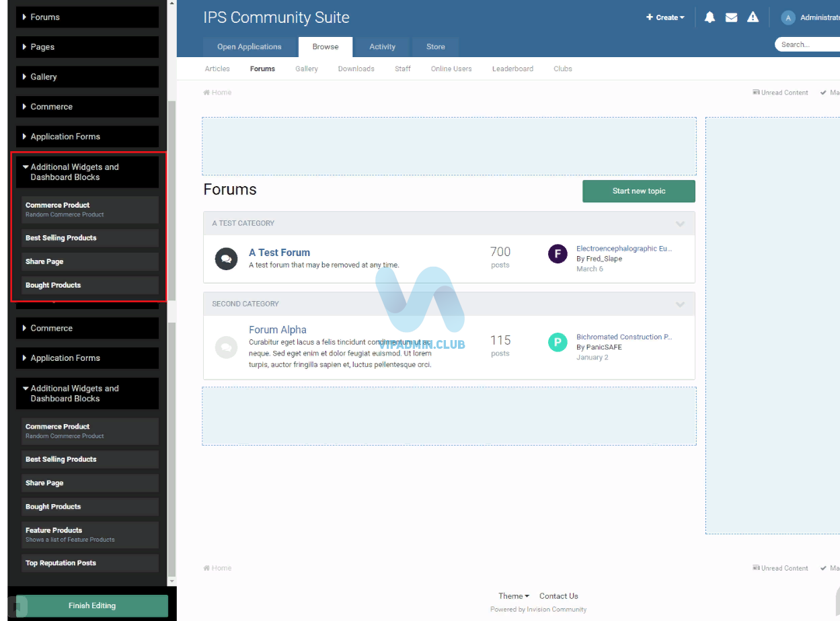Viewport: 840px width, 621px height.
Task: Open the Fred_Slape profile link
Action: point(604,259)
